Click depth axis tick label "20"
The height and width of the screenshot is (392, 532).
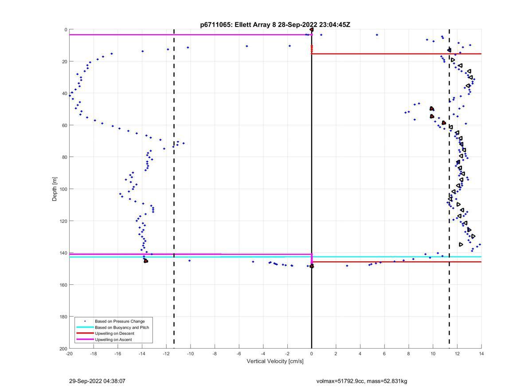pos(64,62)
